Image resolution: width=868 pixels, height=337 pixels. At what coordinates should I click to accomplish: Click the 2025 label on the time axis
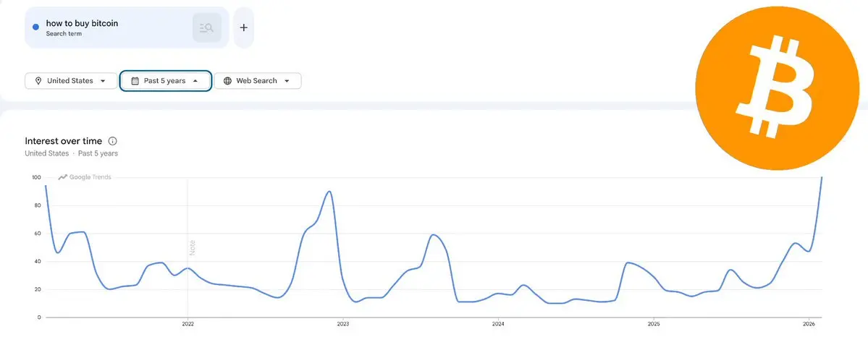[654, 324]
